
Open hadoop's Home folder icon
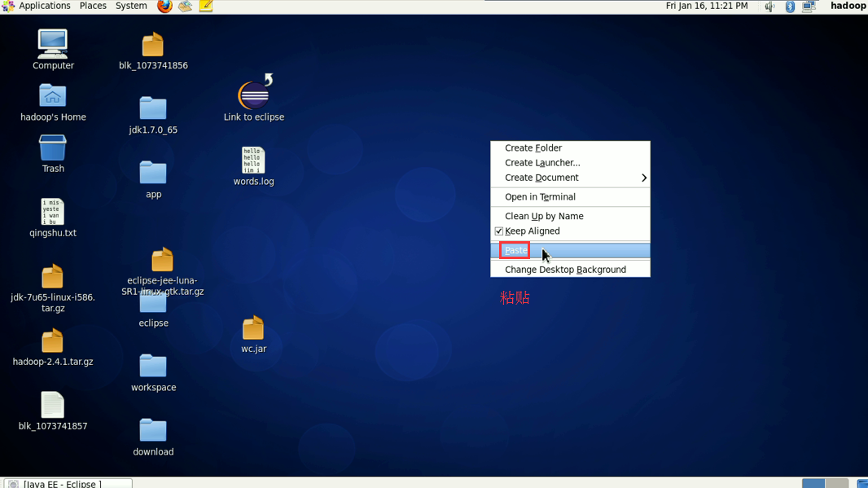[x=53, y=96]
